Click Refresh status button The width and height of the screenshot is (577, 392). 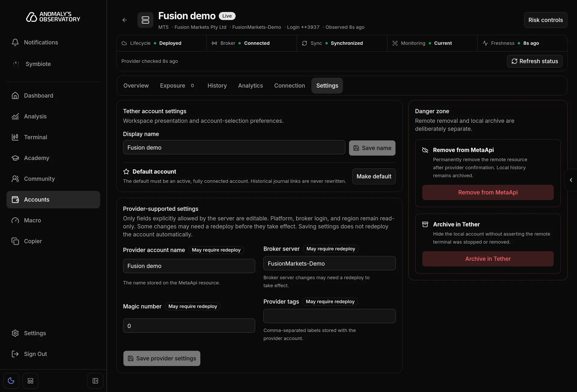535,61
